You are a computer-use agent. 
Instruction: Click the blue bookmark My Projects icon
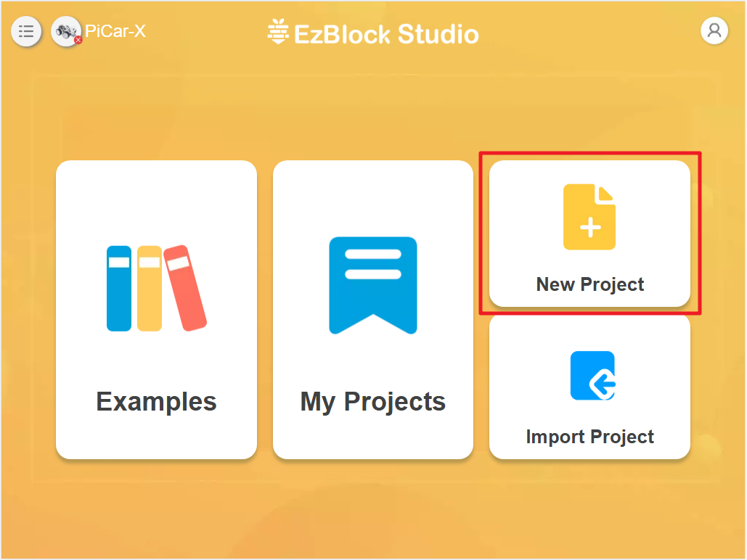[x=373, y=285]
